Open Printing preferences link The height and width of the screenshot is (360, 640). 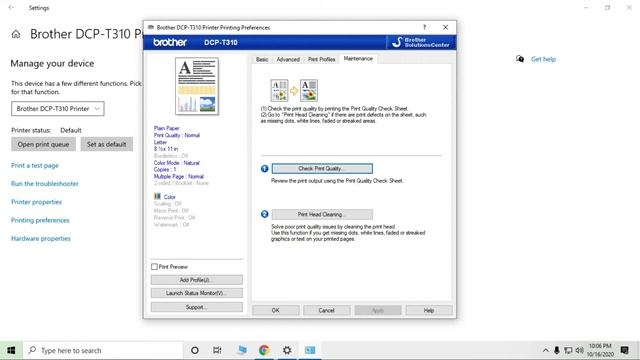pos(40,220)
